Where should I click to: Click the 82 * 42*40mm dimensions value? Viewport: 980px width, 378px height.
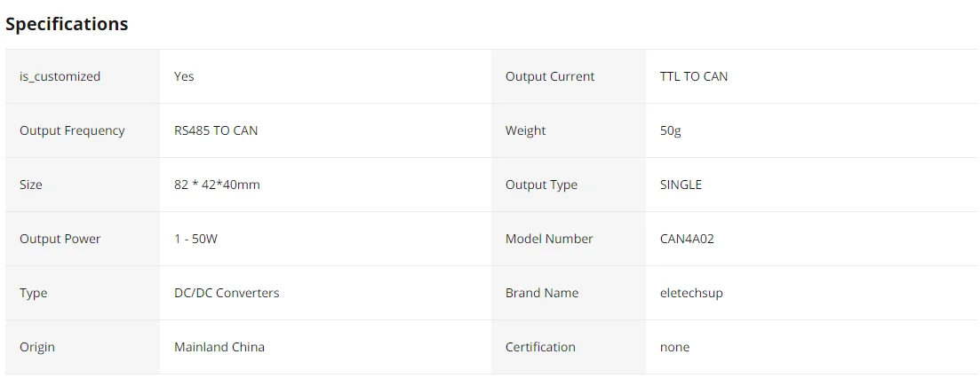click(217, 185)
